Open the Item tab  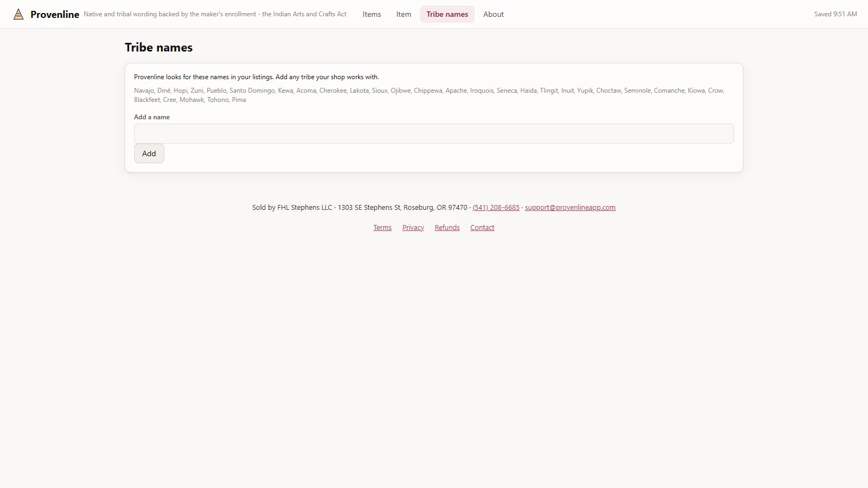click(404, 14)
